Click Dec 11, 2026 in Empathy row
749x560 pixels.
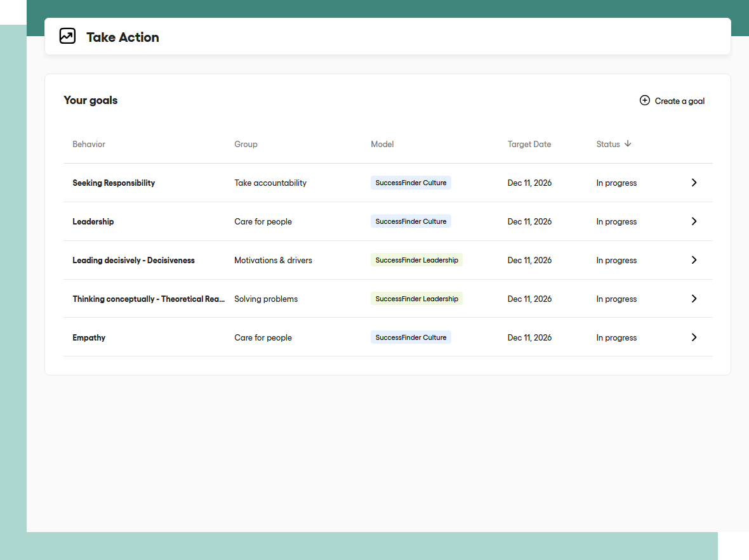tap(529, 337)
